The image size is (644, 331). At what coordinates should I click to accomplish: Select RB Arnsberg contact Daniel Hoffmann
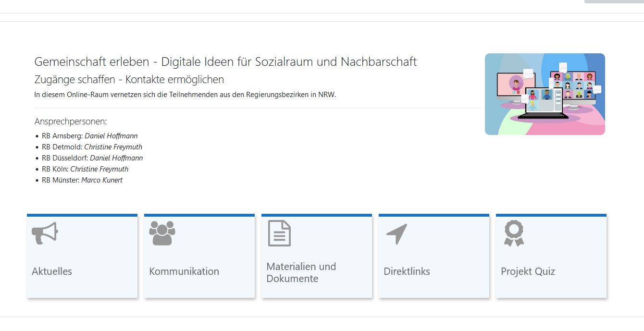111,136
